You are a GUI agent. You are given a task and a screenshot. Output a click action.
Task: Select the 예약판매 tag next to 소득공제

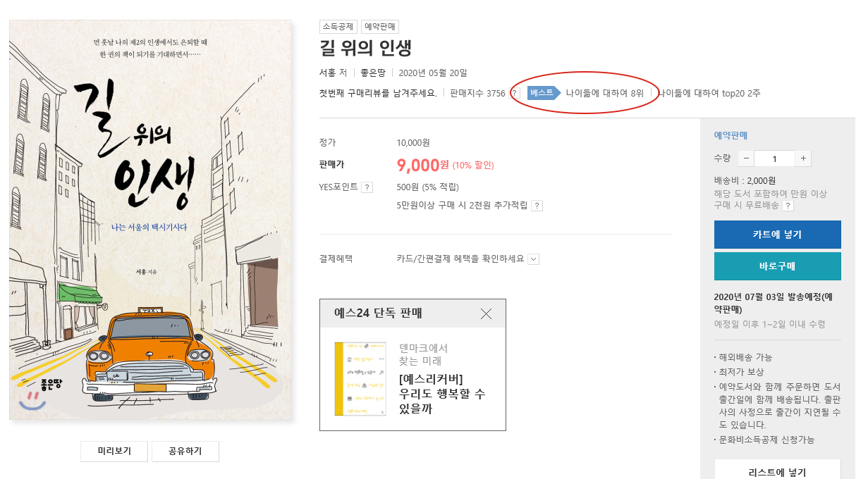click(x=380, y=27)
